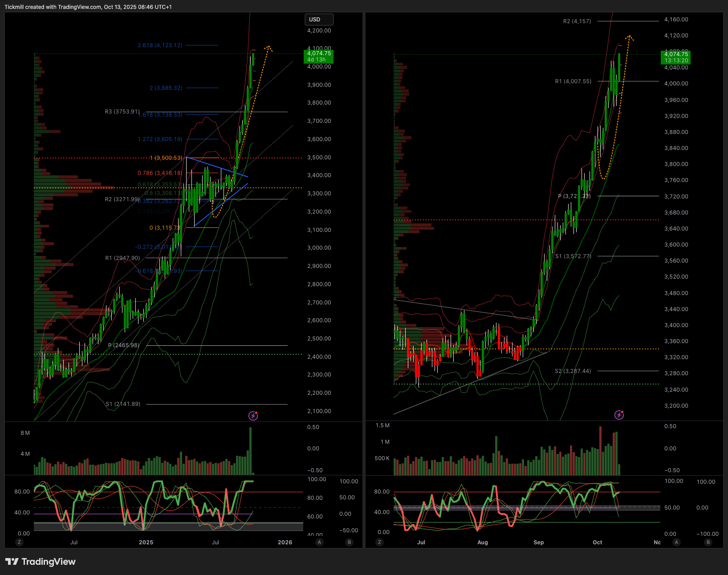Click the tallest volume bar on left chart
This screenshot has width=728, height=575.
(x=250, y=450)
